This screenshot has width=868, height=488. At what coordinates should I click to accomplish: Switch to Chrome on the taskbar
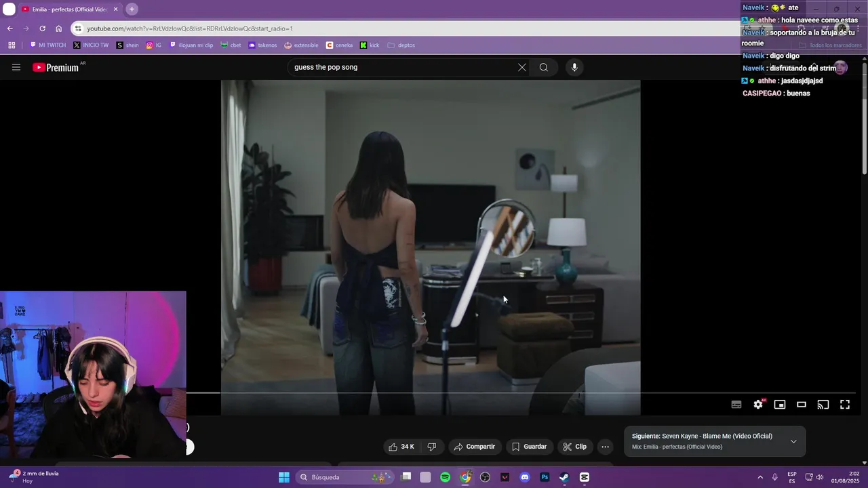465,477
